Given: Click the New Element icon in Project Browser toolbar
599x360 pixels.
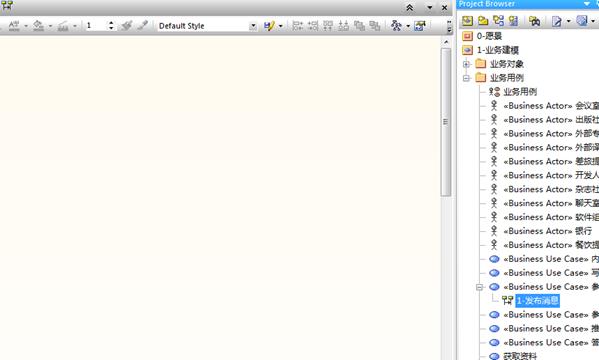Looking at the screenshot, I should (x=513, y=21).
